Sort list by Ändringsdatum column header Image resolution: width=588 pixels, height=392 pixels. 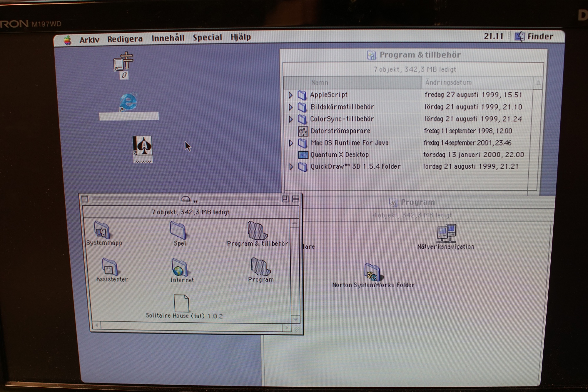[x=477, y=83]
